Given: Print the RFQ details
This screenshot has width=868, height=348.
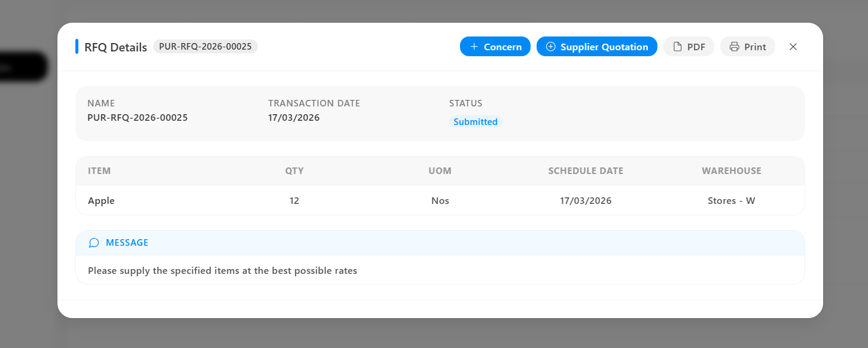Looking at the screenshot, I should tap(748, 47).
